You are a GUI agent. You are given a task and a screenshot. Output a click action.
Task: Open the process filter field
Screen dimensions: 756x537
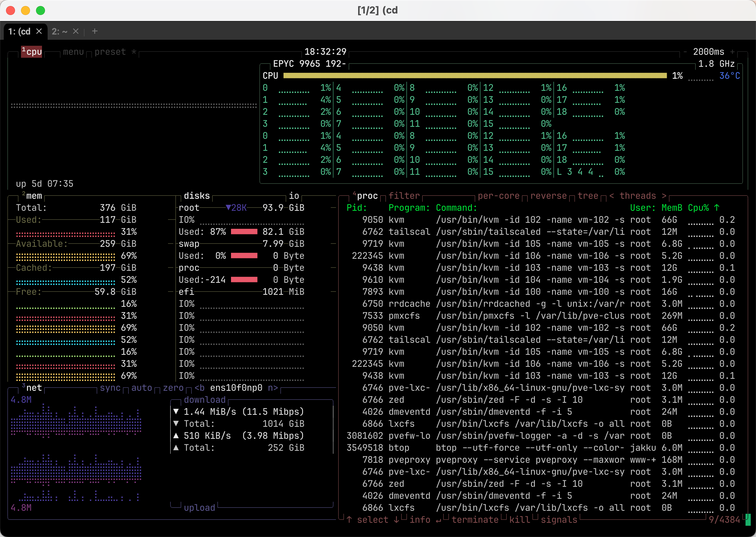(x=404, y=196)
